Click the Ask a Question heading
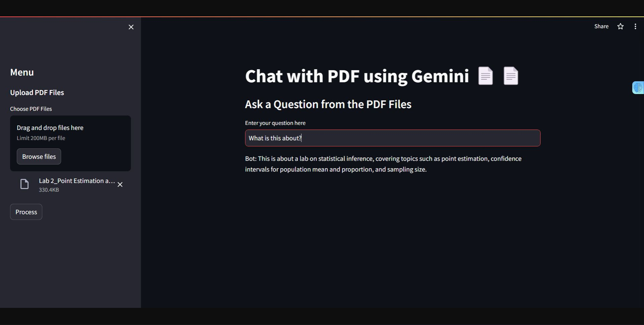644x325 pixels. point(328,104)
